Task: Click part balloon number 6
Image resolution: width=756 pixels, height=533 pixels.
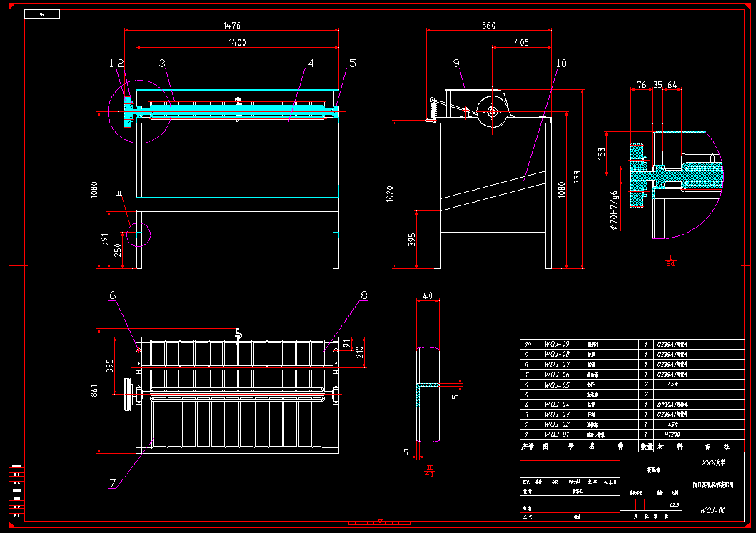Action: click(x=112, y=295)
